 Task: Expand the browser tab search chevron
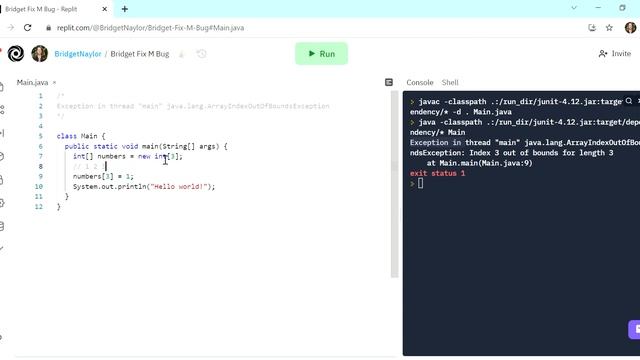point(574,8)
